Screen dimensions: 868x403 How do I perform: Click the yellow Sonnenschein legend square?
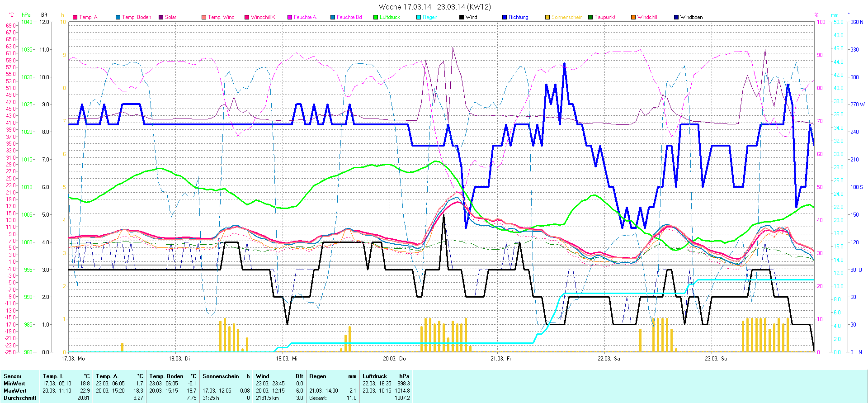[x=547, y=17]
